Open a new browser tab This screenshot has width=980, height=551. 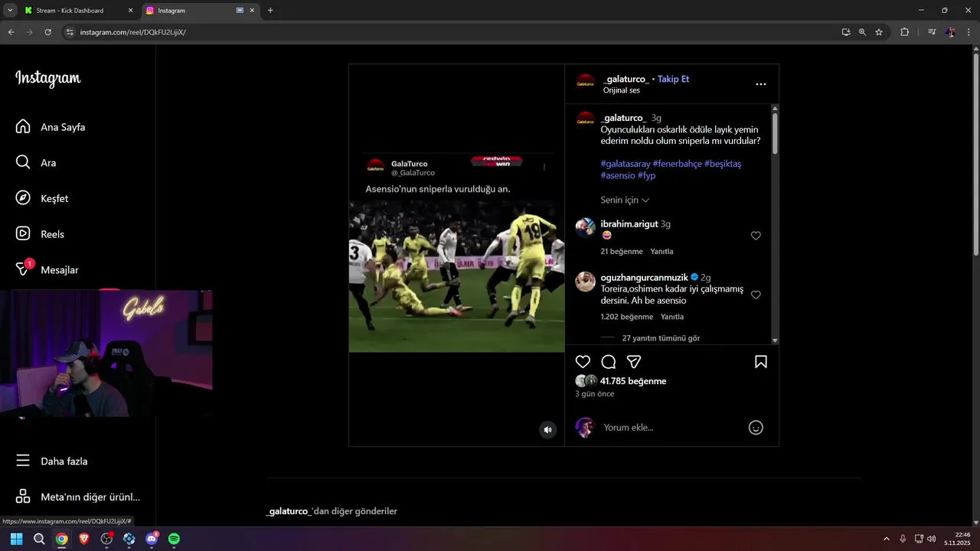pos(270,11)
